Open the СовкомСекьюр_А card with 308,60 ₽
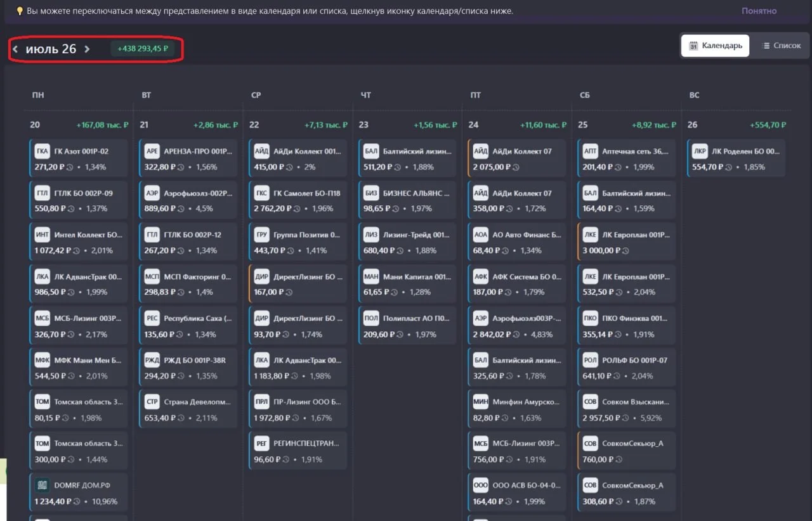The image size is (812, 521). click(x=627, y=492)
